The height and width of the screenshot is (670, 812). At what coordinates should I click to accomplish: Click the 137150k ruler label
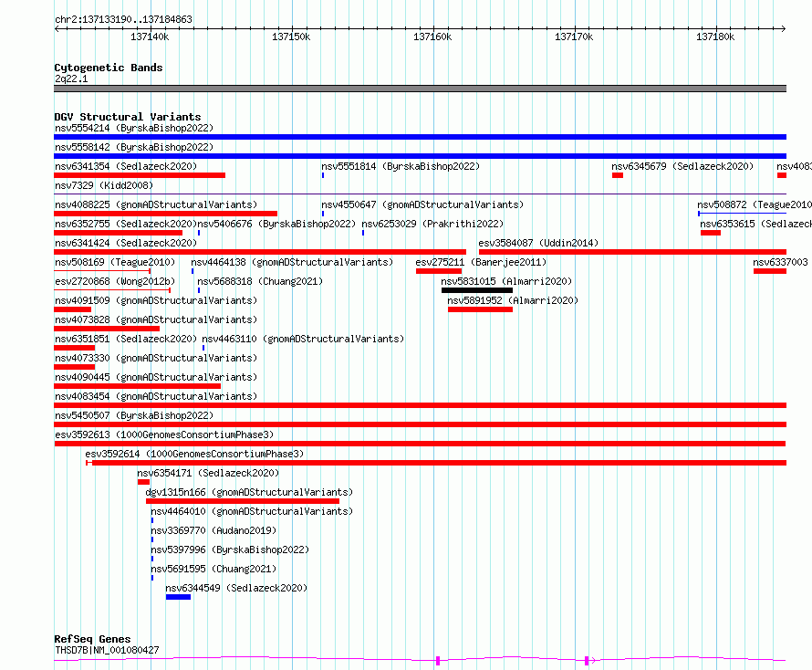click(x=291, y=37)
